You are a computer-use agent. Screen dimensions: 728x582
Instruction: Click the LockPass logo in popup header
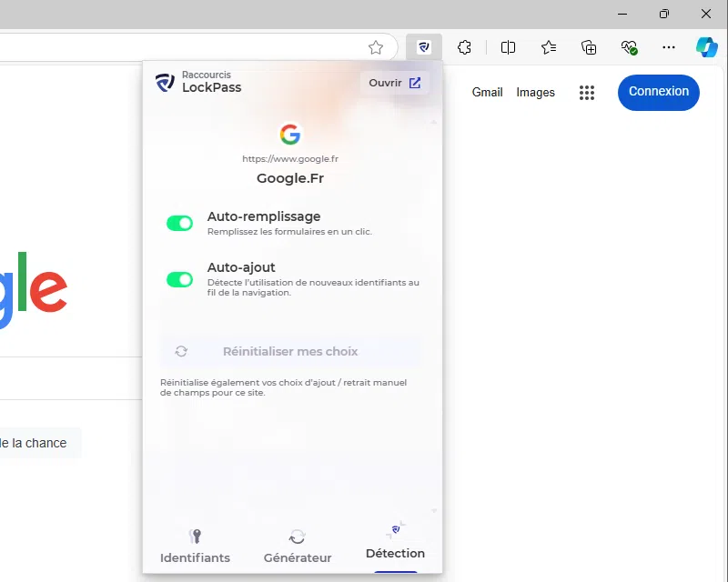pos(165,82)
